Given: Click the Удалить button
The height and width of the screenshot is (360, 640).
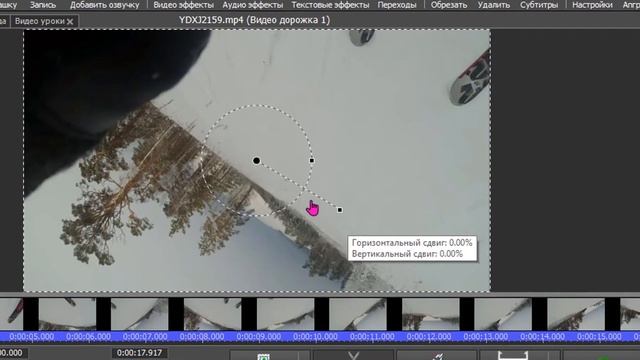Looking at the screenshot, I should click(493, 5).
